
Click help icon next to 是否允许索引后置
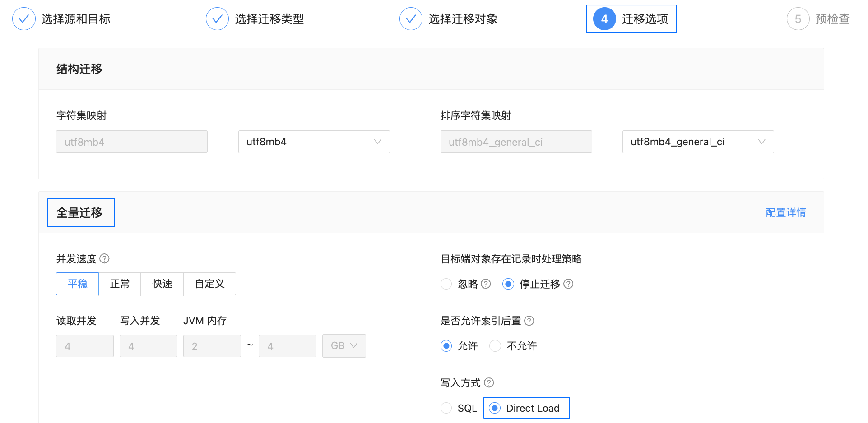[x=529, y=321]
